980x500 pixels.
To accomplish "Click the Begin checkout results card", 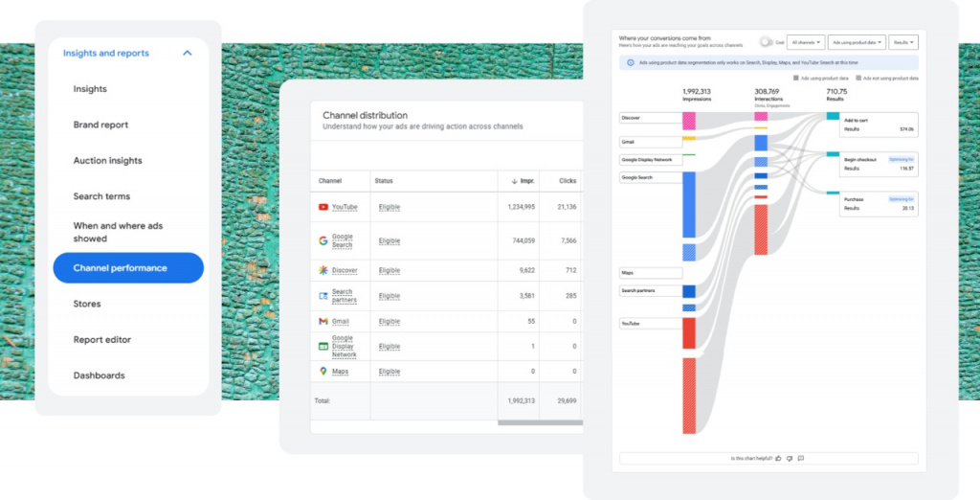I will pyautogui.click(x=879, y=164).
